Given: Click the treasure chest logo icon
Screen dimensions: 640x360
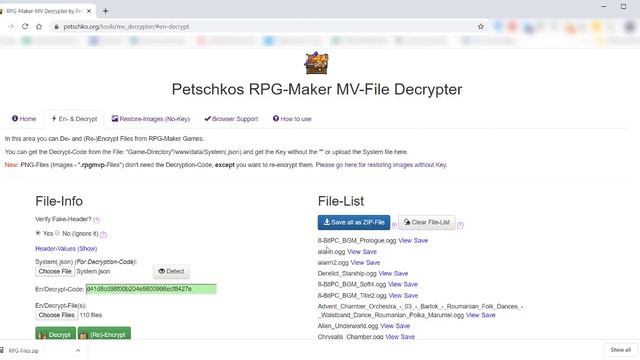Looking at the screenshot, I should point(316,63).
